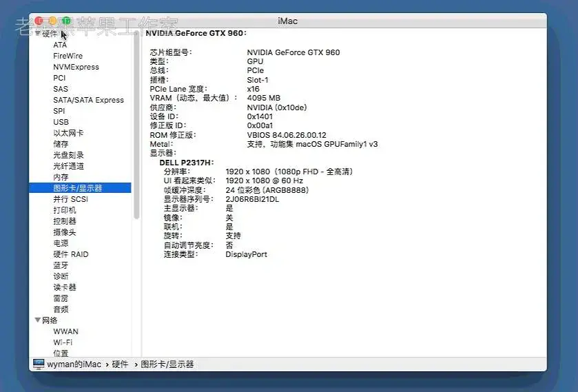Click vendor value NVIDIA (0x10de)
Image resolution: width=578 pixels, height=392 pixels.
pyautogui.click(x=277, y=107)
